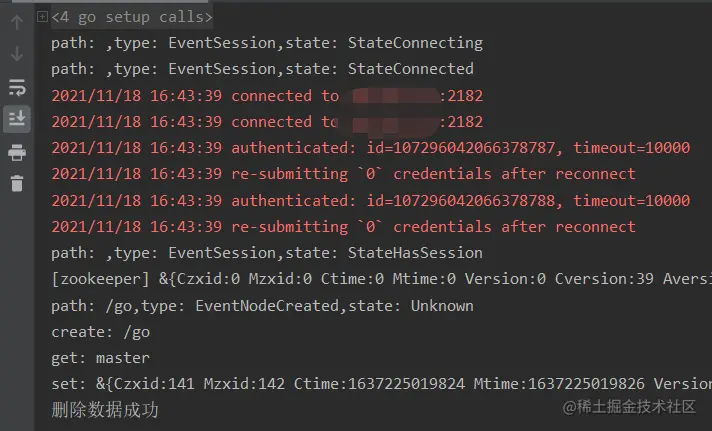This screenshot has height=431, width=712.
Task: Expand the folded go setup calls plus box
Action: (x=42, y=17)
